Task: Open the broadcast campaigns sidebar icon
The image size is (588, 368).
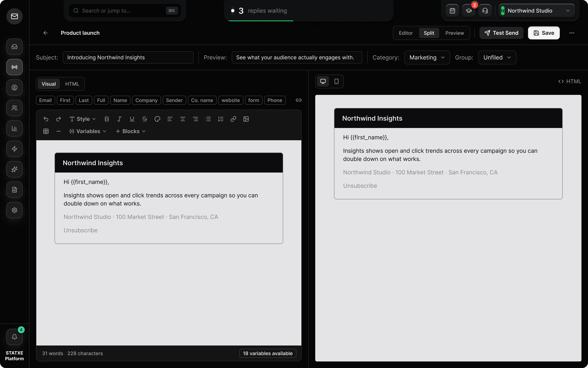Action: coord(14,67)
